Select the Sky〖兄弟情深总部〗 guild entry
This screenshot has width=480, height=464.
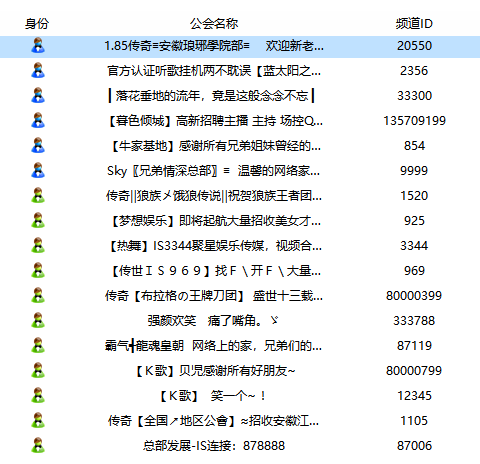[x=240, y=171]
